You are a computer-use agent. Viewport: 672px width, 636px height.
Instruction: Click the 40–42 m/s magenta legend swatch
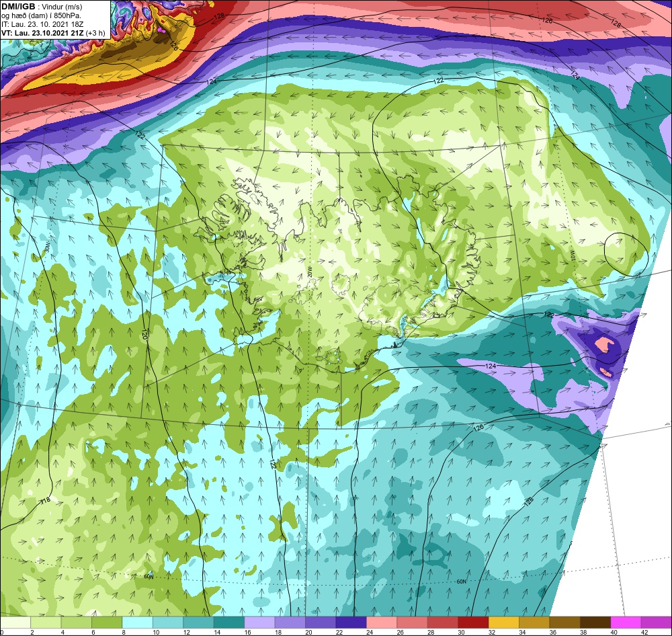tap(626, 623)
